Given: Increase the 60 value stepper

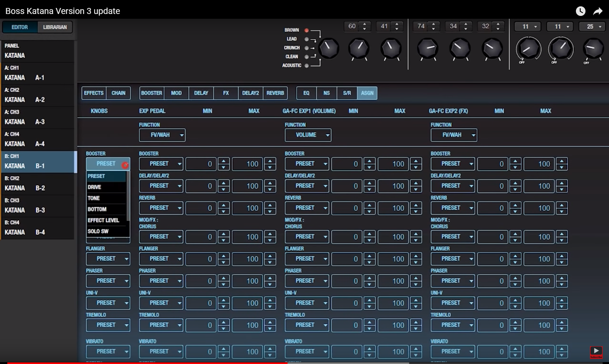Looking at the screenshot, I should (364, 24).
